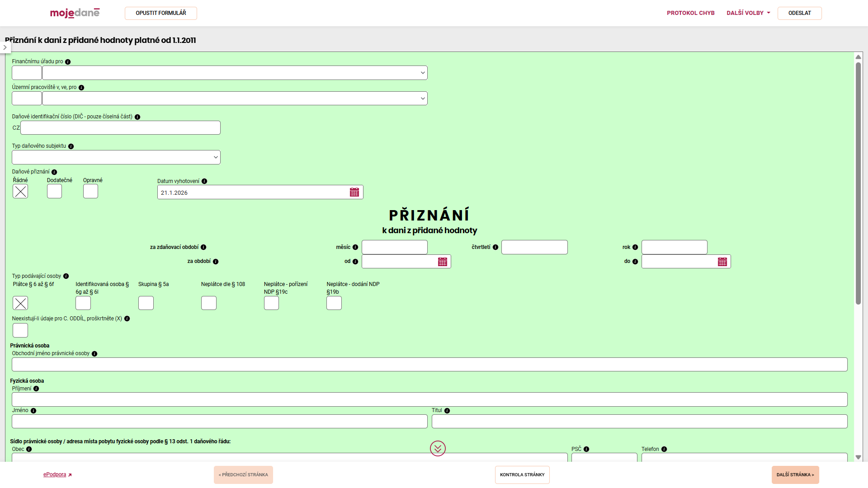Open PROTOKOL CHYB
Screen dimensions: 868x488
(x=690, y=13)
